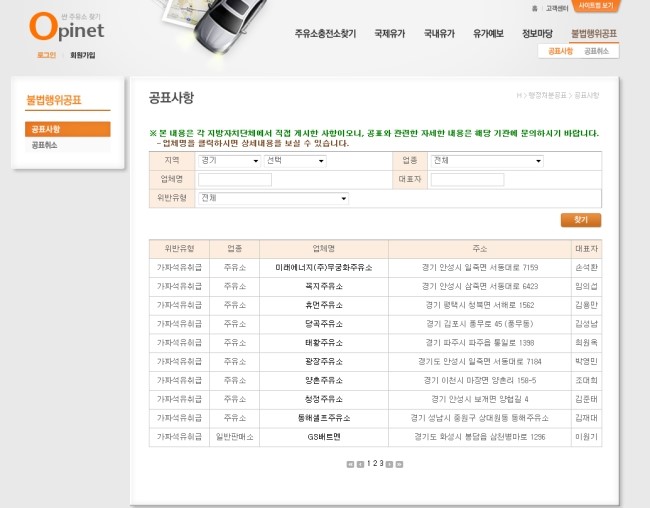Image resolution: width=650 pixels, height=508 pixels.
Task: Click the 대표자 column header
Action: [x=587, y=249]
